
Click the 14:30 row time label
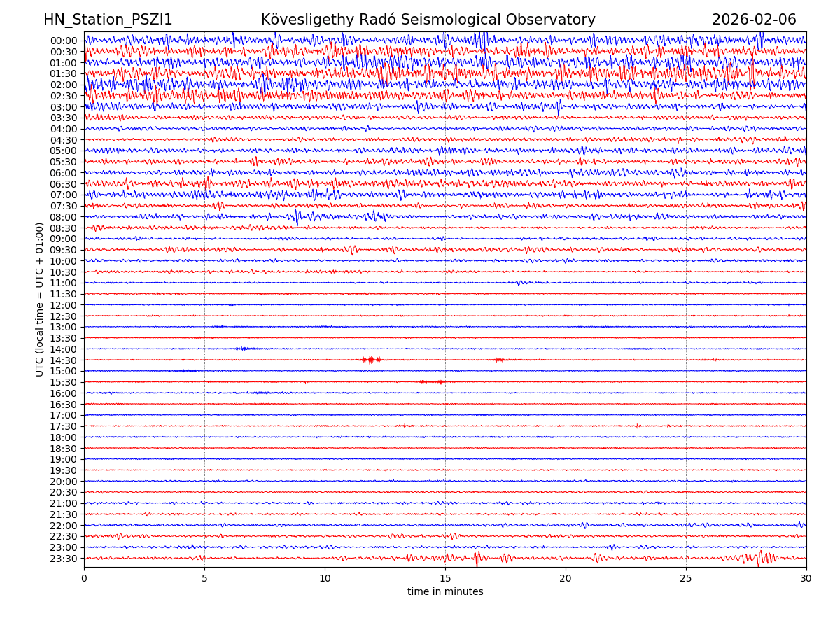coord(64,360)
